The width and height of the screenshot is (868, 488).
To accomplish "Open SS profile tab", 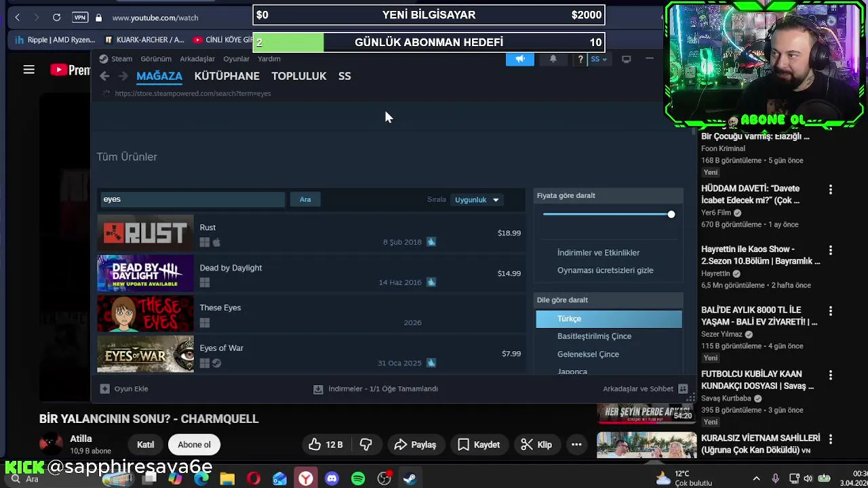I will coord(344,76).
